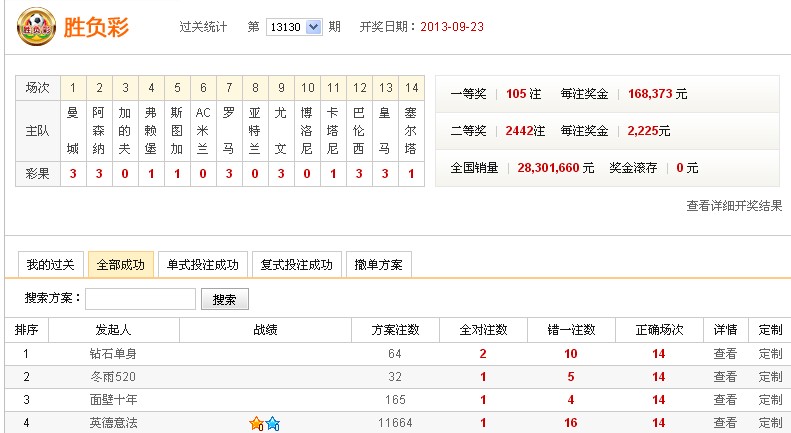Screen dimensions: 791x433
Task: Open user 面壁十年's profile link
Action: tap(113, 400)
